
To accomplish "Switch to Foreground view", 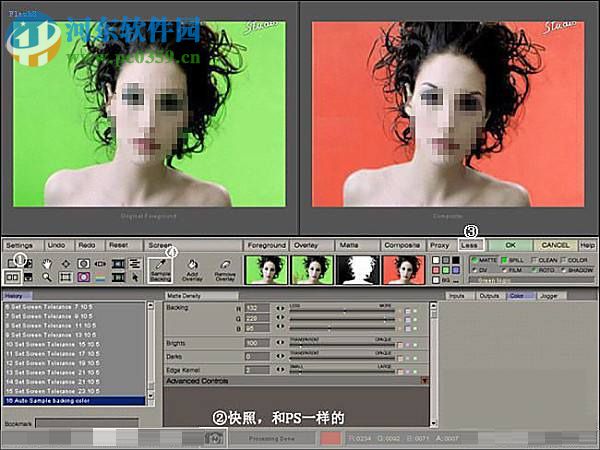I will tap(267, 245).
